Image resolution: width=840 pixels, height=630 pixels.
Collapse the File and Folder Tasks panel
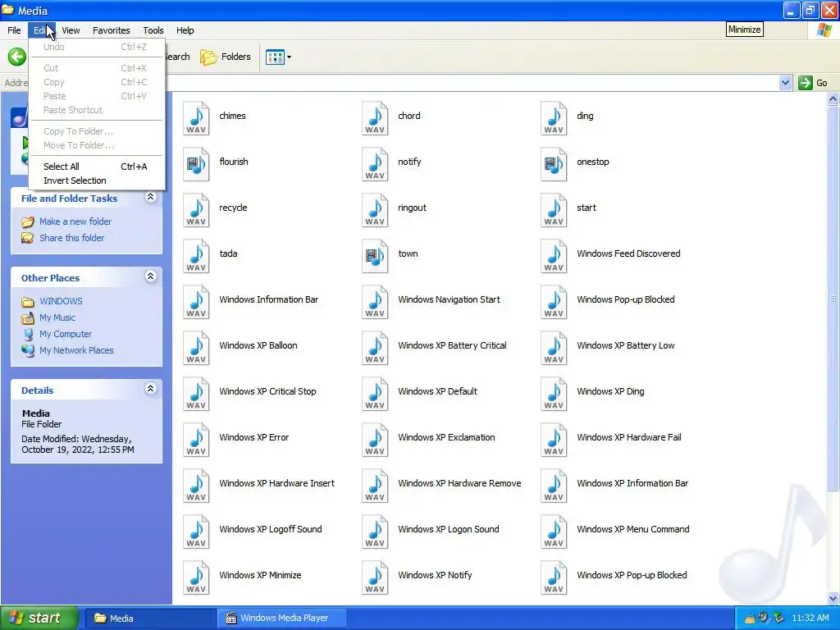tap(151, 197)
